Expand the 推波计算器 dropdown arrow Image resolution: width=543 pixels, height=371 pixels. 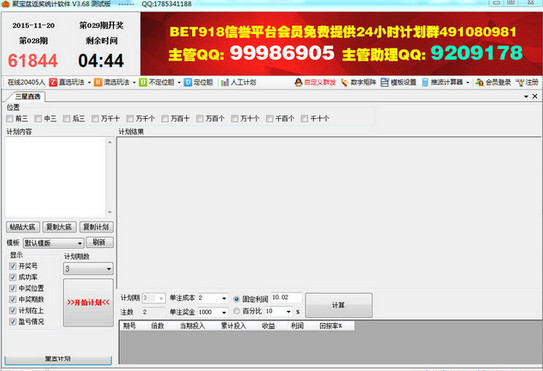468,82
